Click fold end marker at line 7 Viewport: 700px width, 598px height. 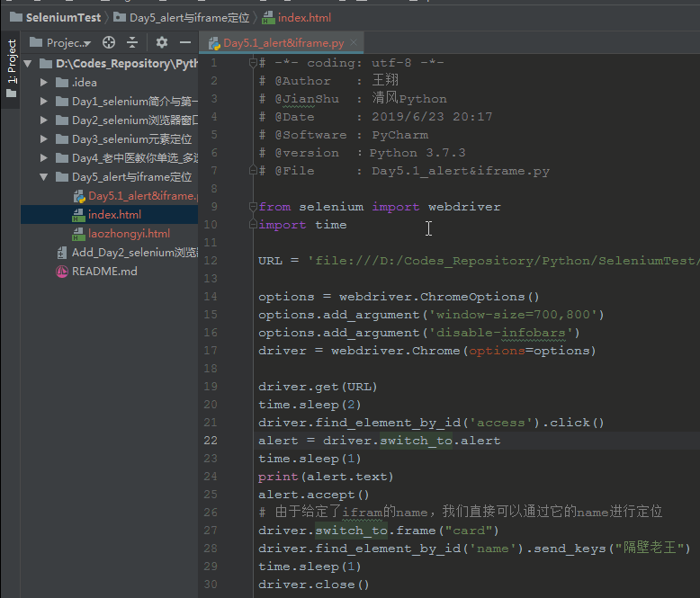pos(253,171)
